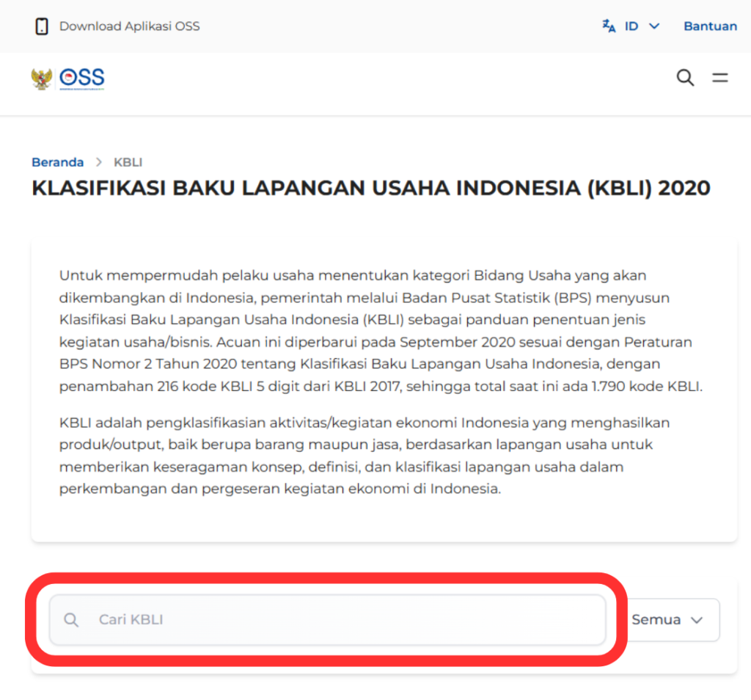Open the hamburger navigation menu

(720, 78)
